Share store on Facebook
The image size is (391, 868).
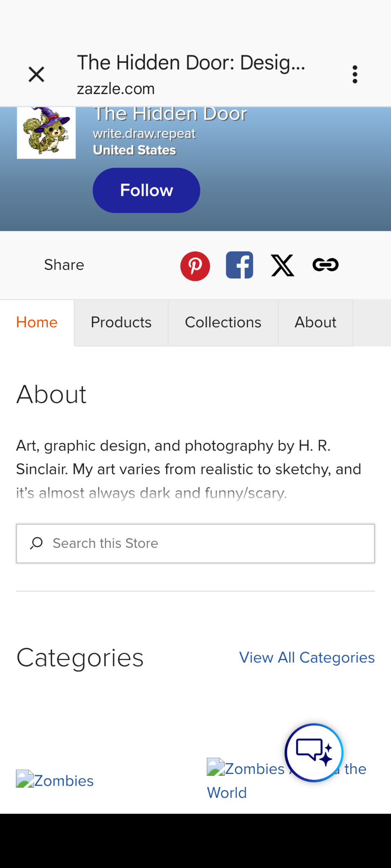tap(239, 265)
